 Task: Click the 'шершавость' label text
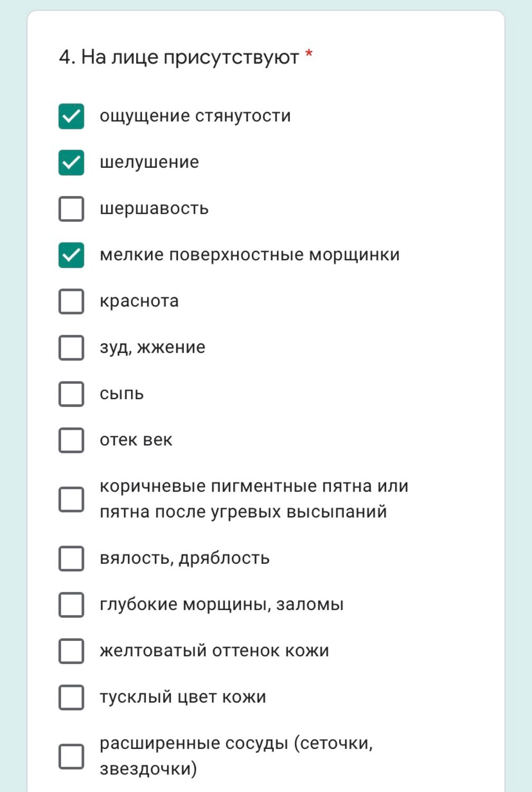[x=154, y=209]
